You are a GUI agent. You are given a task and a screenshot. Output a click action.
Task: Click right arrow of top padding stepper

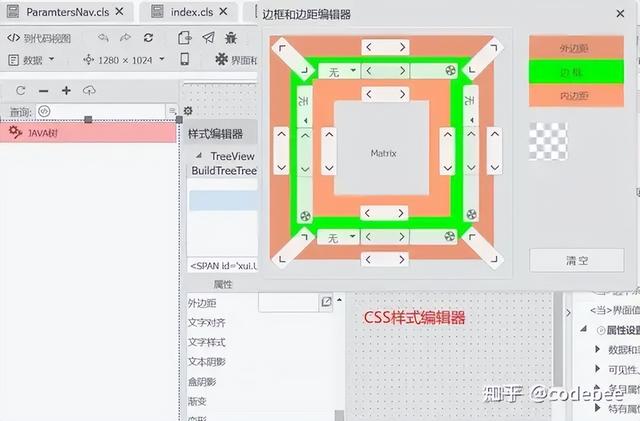coord(402,94)
